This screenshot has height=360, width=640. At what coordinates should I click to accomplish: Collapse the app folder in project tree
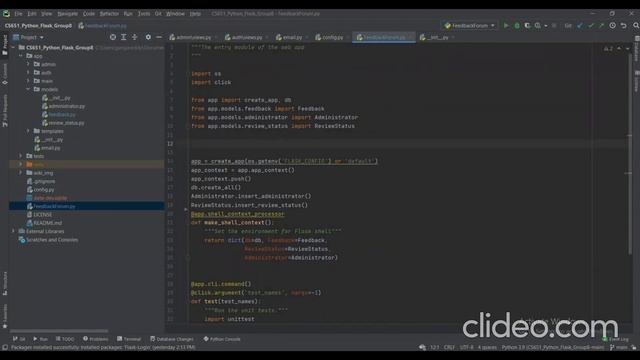coord(21,56)
